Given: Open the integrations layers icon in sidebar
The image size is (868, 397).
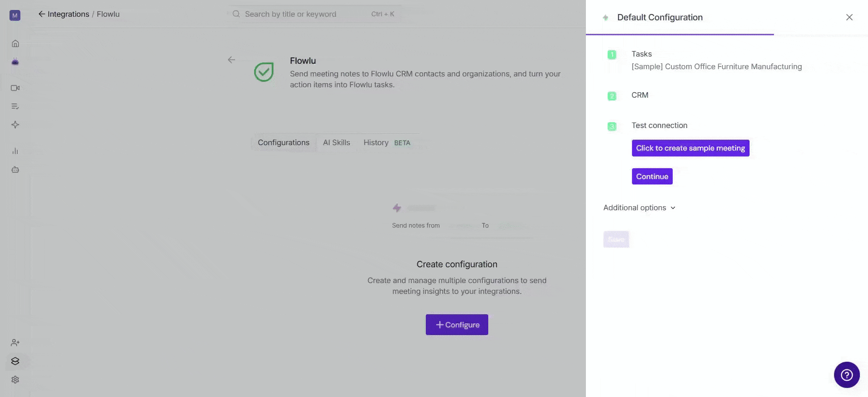Looking at the screenshot, I should 15,361.
